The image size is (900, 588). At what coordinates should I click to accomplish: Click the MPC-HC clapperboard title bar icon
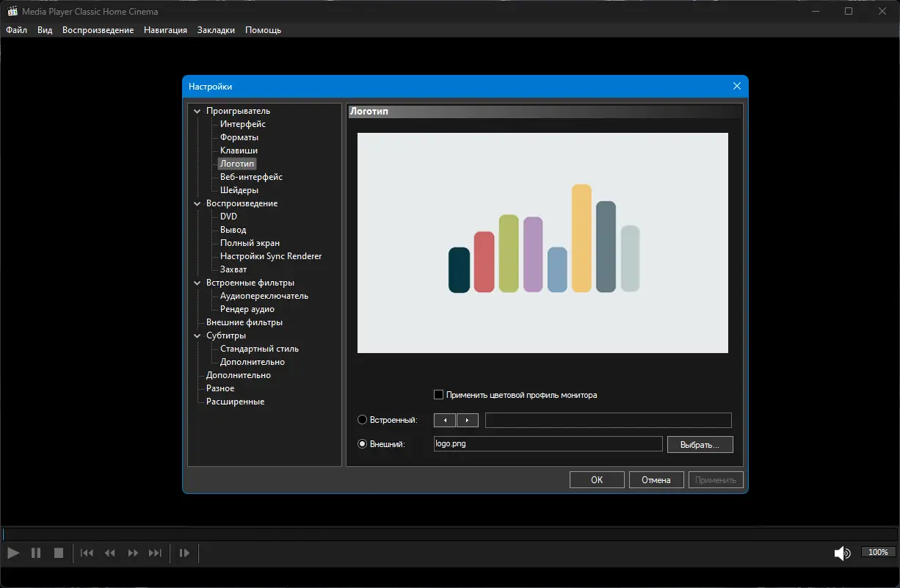pos(12,11)
